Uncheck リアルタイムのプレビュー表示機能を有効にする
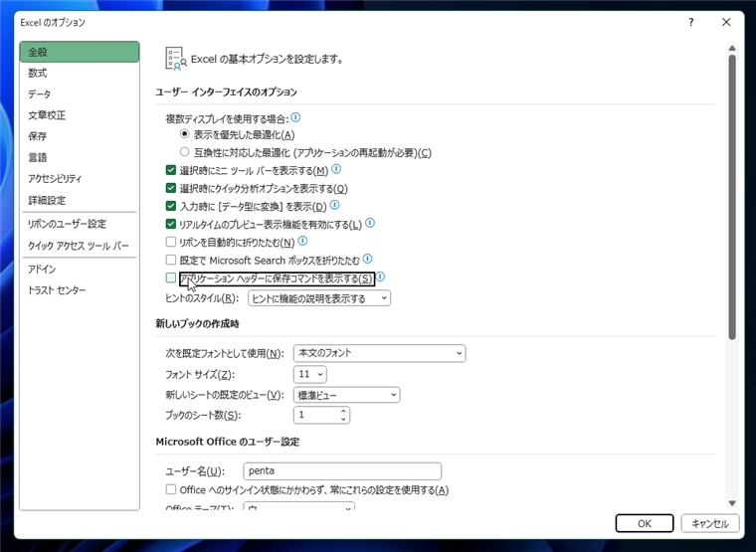Viewport: 756px width, 552px height. pos(171,224)
